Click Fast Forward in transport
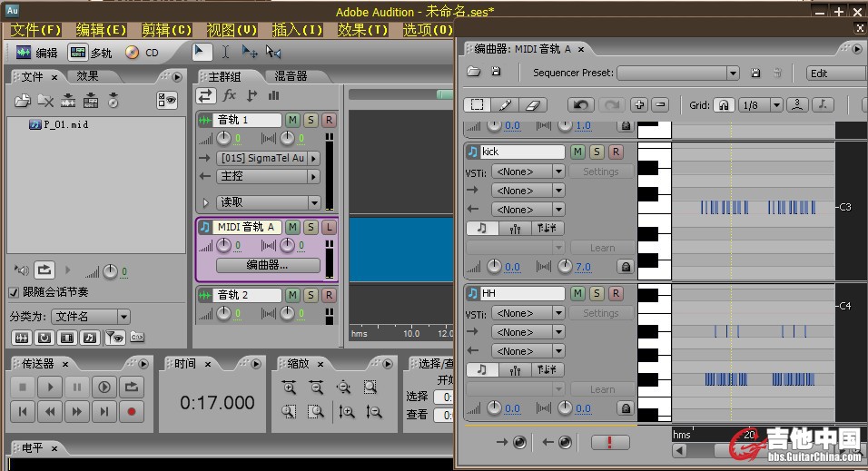Screen dimensions: 868x471 (76, 411)
